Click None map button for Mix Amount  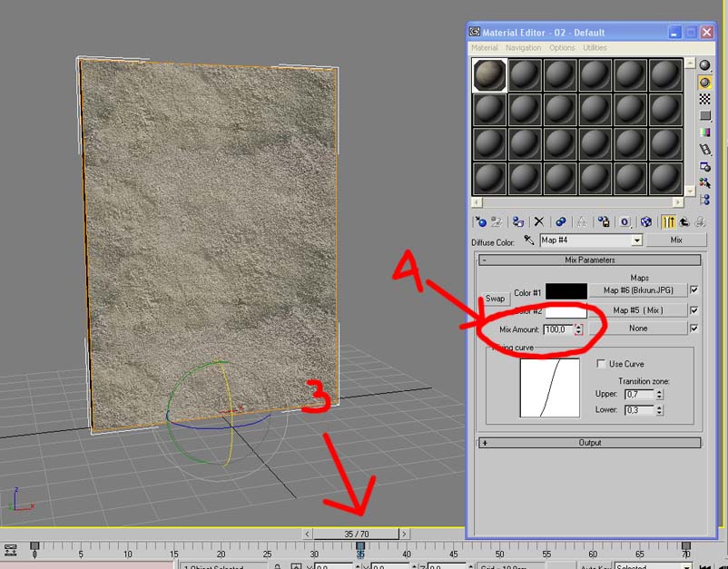click(638, 329)
